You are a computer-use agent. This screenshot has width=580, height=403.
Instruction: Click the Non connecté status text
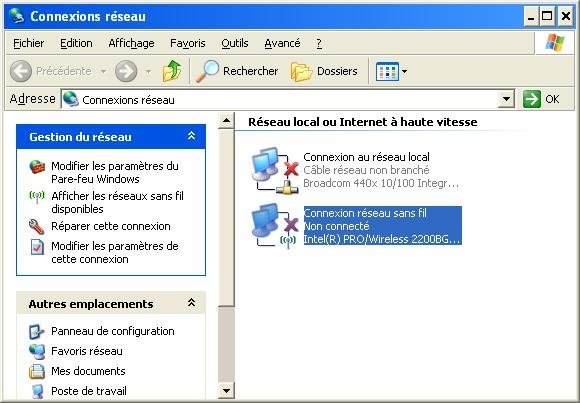tap(336, 226)
